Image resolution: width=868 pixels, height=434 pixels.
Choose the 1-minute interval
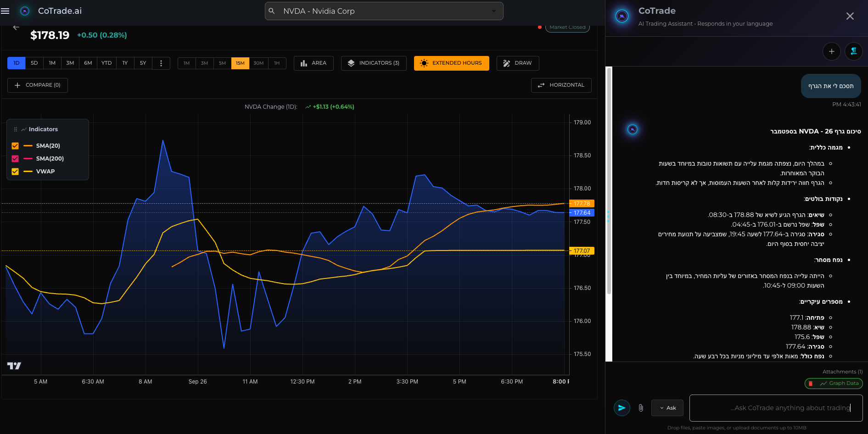(187, 63)
